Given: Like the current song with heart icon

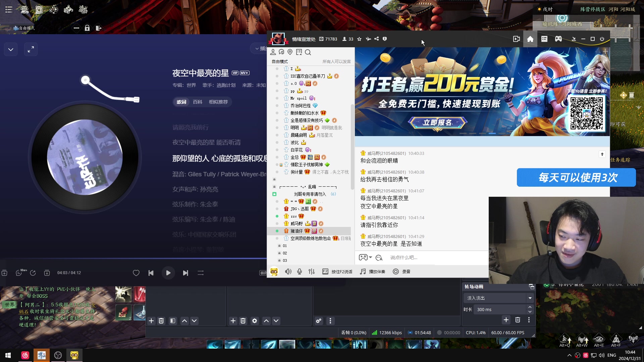Looking at the screenshot, I should 136,273.
